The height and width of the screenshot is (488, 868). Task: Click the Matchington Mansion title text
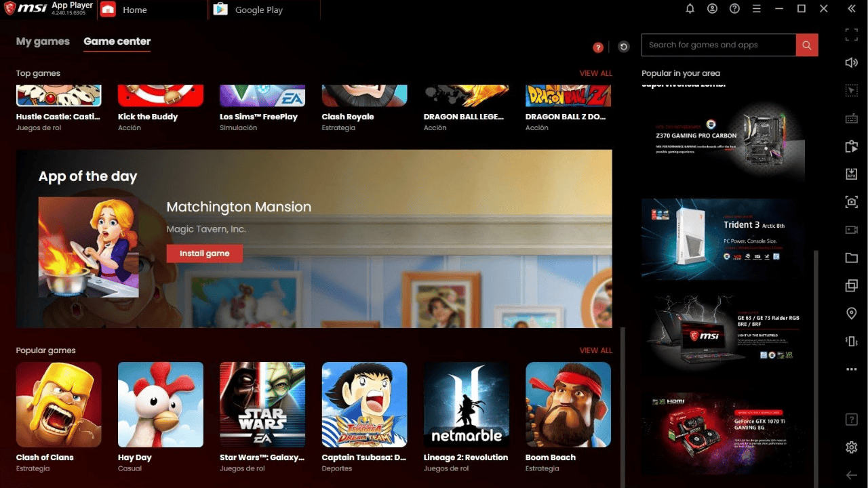239,207
